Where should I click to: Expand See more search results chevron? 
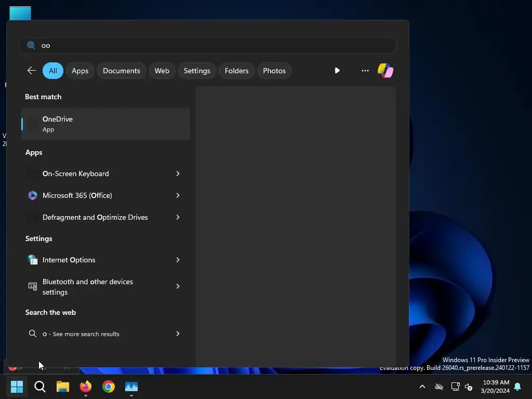[x=178, y=334]
